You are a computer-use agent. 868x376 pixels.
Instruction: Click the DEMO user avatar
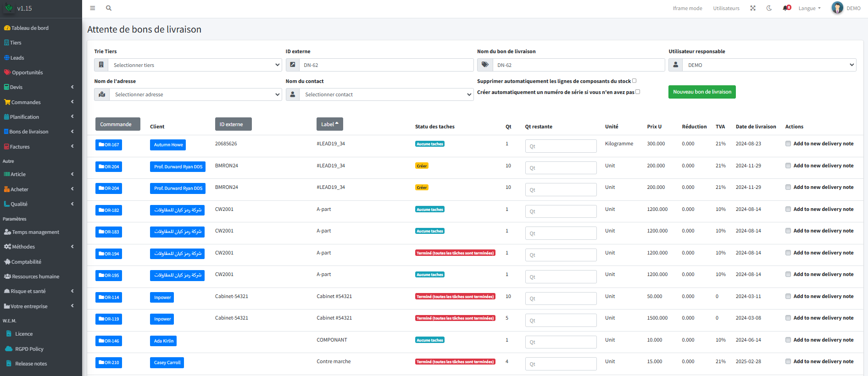pyautogui.click(x=837, y=8)
